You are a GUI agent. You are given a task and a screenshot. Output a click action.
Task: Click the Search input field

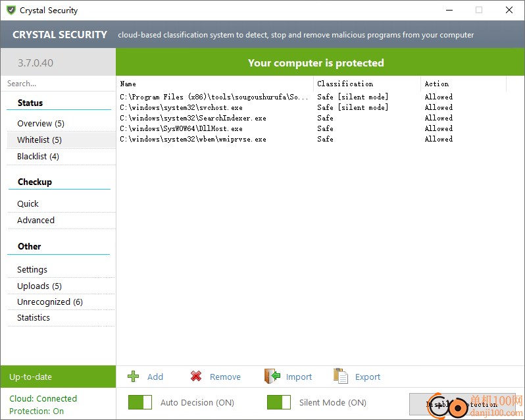pyautogui.click(x=59, y=84)
